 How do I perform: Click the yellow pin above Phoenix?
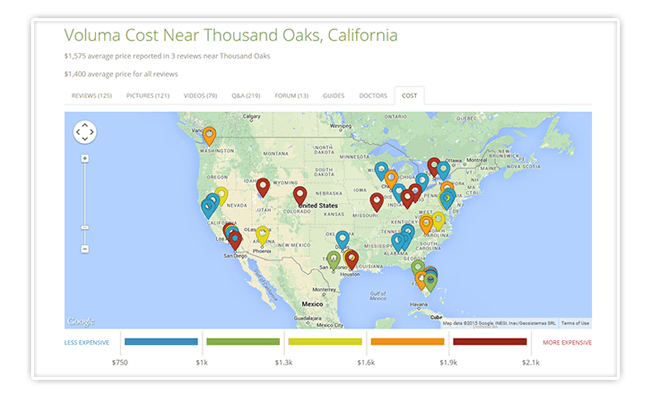tap(262, 235)
